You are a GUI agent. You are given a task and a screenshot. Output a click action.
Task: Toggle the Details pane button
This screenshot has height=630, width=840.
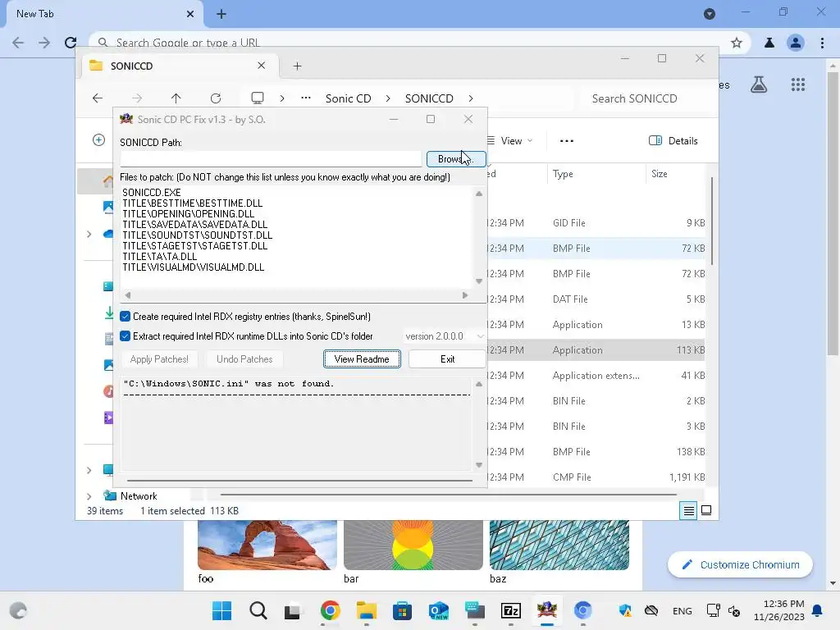click(673, 141)
